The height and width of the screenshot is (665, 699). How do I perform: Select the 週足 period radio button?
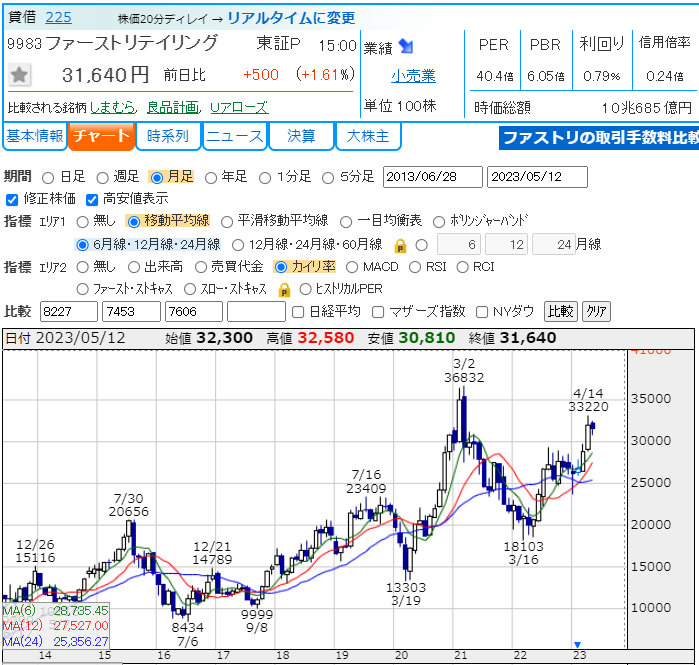click(x=103, y=178)
